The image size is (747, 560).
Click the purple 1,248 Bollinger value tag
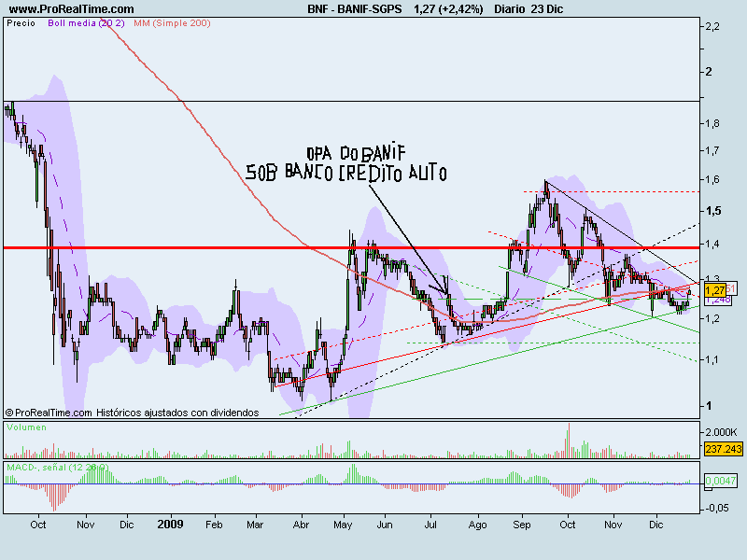click(x=717, y=300)
